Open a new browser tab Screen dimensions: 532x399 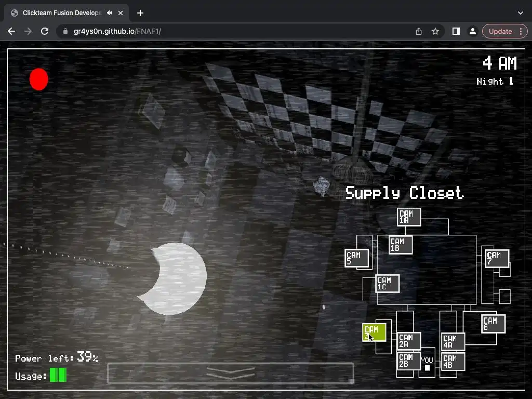point(140,13)
